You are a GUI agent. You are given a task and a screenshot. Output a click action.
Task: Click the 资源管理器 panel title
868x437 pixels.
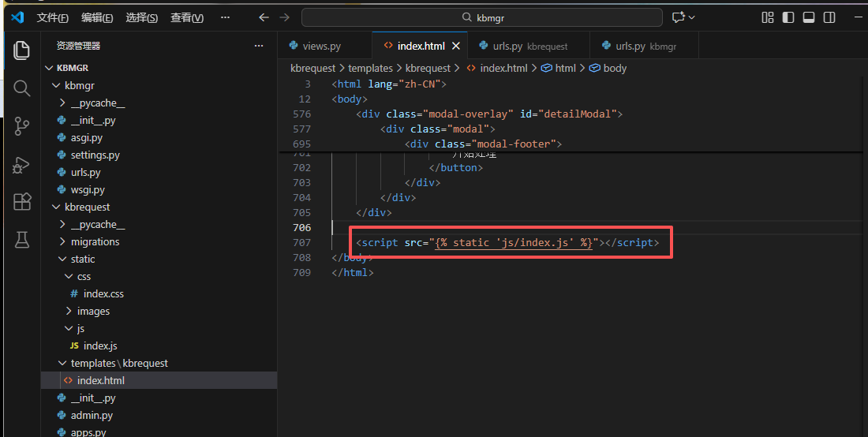[x=78, y=46]
